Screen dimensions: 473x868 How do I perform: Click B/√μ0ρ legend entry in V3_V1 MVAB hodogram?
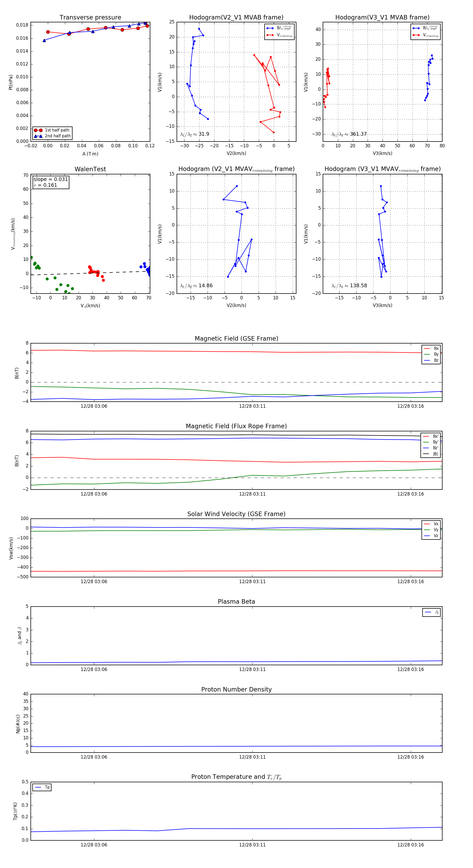click(x=425, y=28)
